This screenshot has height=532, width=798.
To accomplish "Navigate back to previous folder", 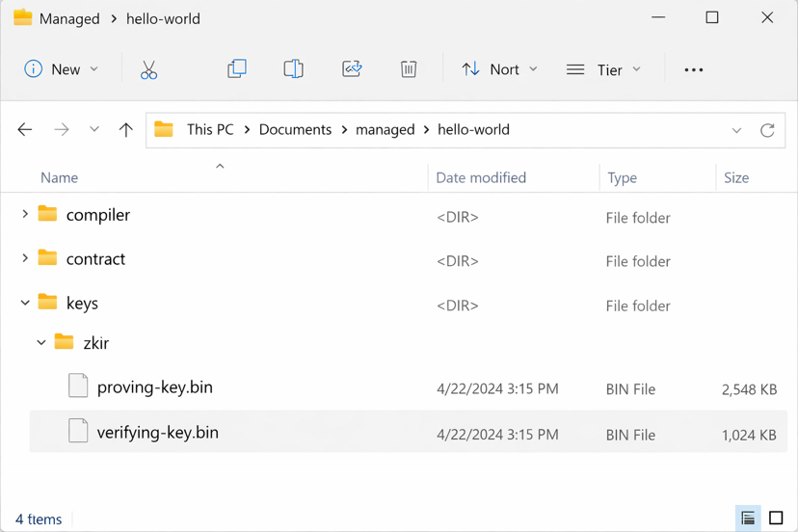I will [25, 130].
